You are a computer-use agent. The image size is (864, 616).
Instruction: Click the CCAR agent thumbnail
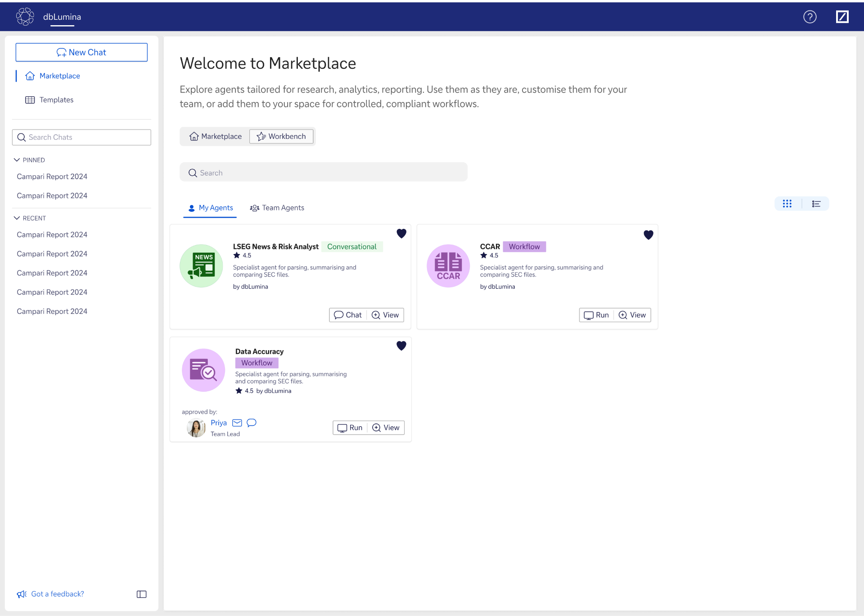pos(448,266)
